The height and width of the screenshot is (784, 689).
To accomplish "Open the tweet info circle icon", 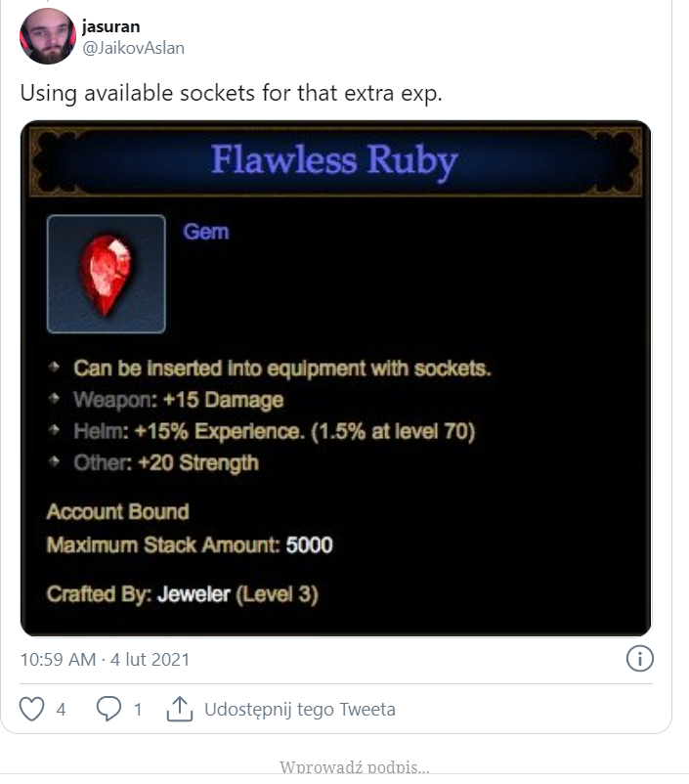I will pyautogui.click(x=638, y=659).
